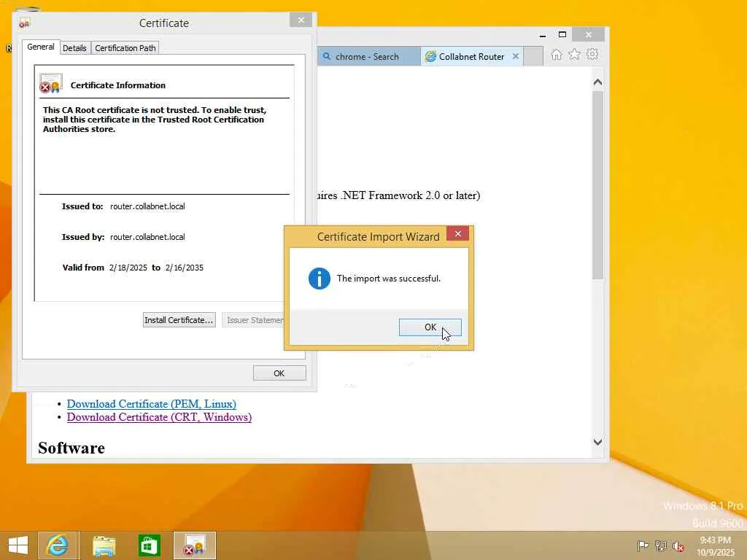Click the Certificate window title bar icon
The width and height of the screenshot is (747, 560).
24,23
